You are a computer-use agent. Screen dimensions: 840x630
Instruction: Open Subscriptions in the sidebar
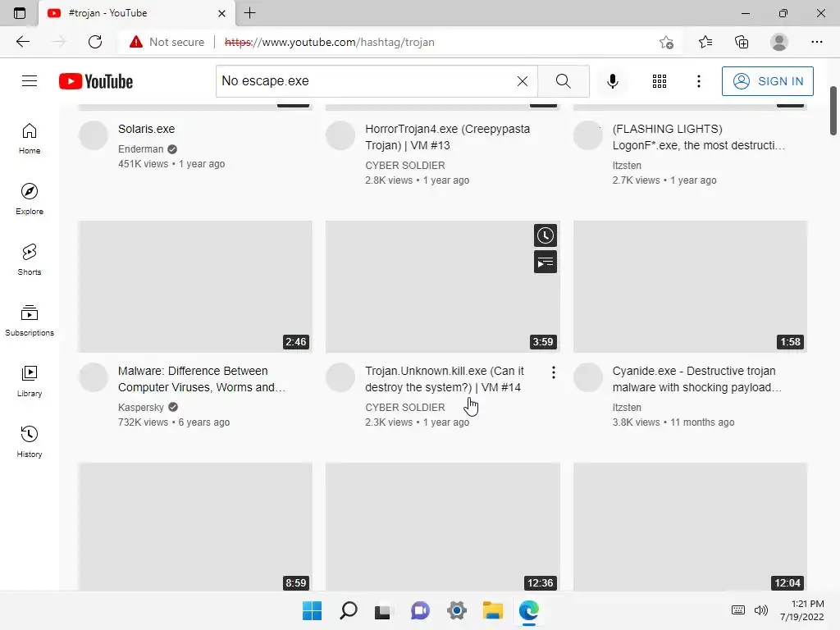[30, 321]
